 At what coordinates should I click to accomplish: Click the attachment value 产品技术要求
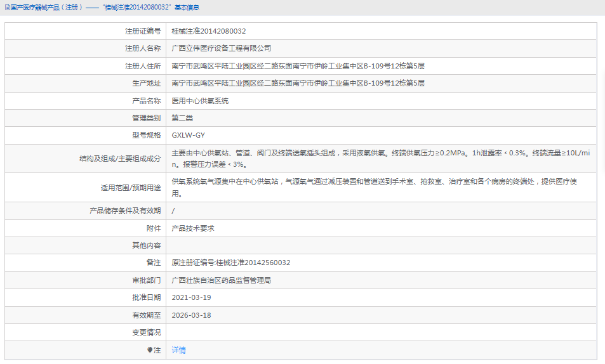[193, 228]
